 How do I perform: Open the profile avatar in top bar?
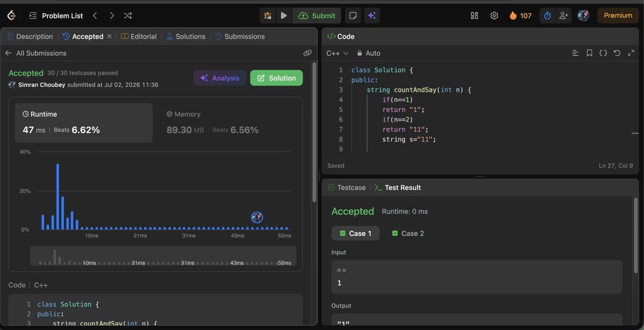583,16
